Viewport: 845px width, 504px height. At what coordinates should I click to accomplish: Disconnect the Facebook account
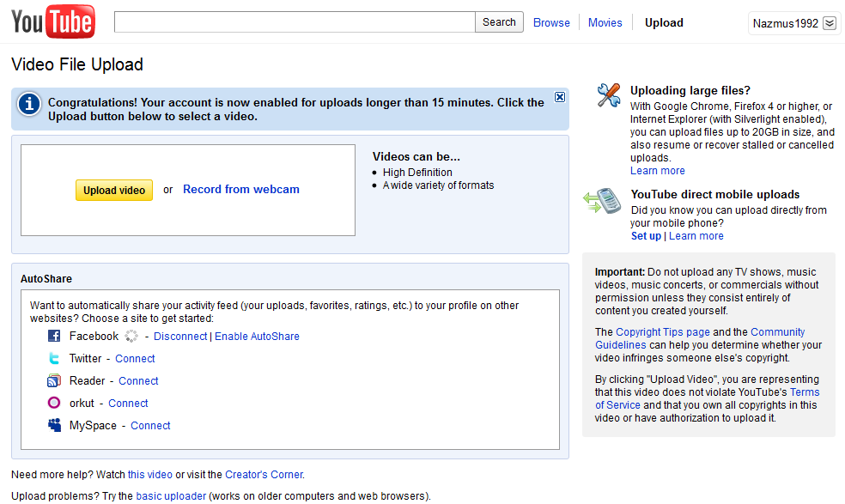click(x=180, y=337)
